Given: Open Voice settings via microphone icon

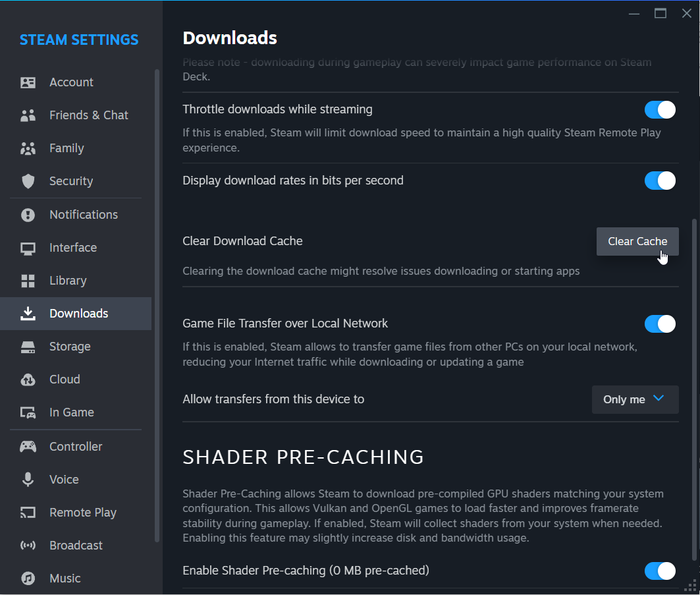Looking at the screenshot, I should tap(28, 479).
